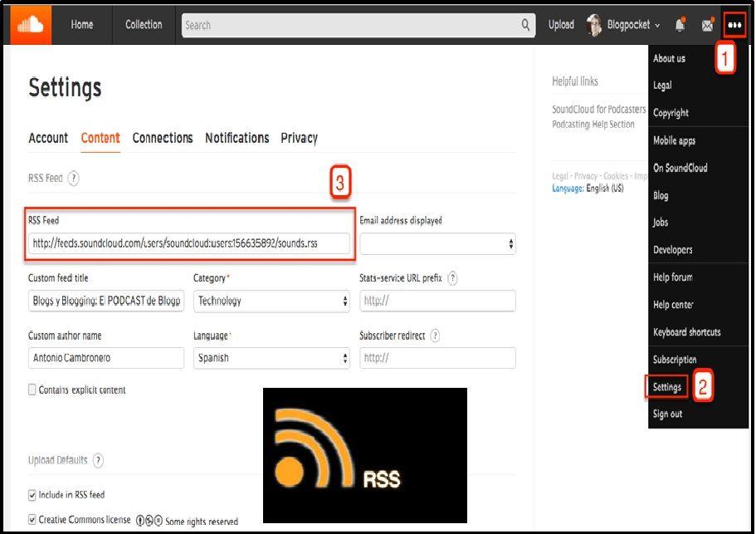The image size is (756, 534).
Task: Select Legal in the dropdown menu
Action: click(x=662, y=86)
